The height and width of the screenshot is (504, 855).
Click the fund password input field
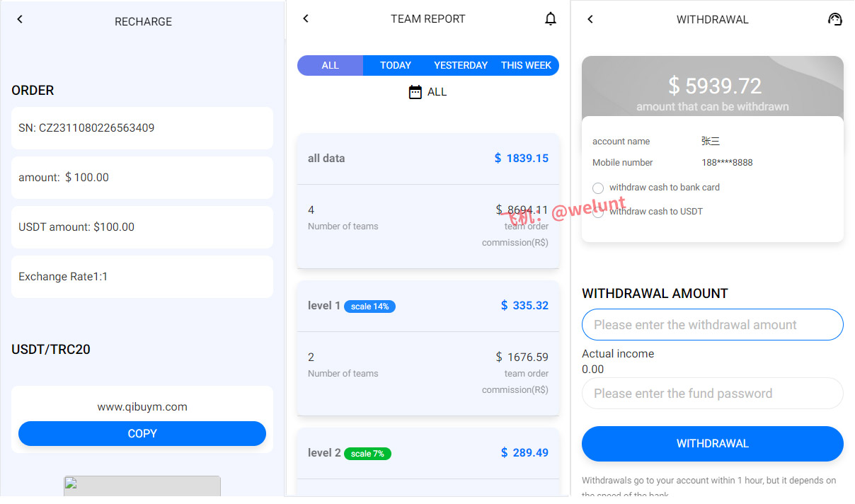click(x=712, y=394)
